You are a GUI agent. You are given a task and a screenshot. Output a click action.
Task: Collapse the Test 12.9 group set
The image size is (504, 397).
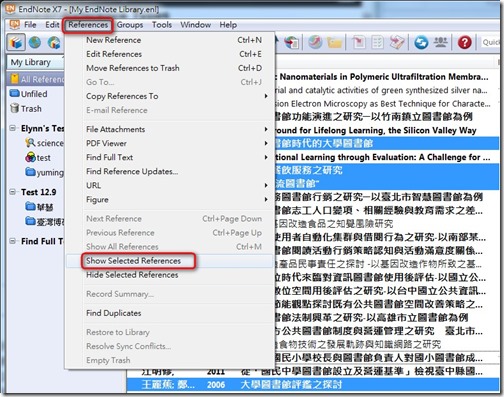pyautogui.click(x=13, y=192)
